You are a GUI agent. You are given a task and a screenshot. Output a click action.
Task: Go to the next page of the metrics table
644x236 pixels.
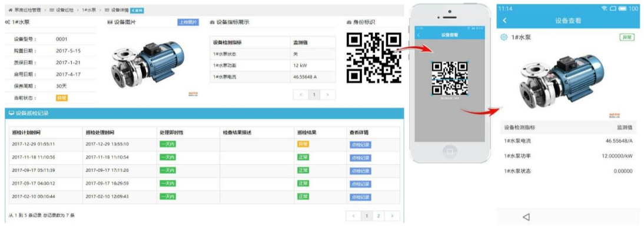(328, 95)
